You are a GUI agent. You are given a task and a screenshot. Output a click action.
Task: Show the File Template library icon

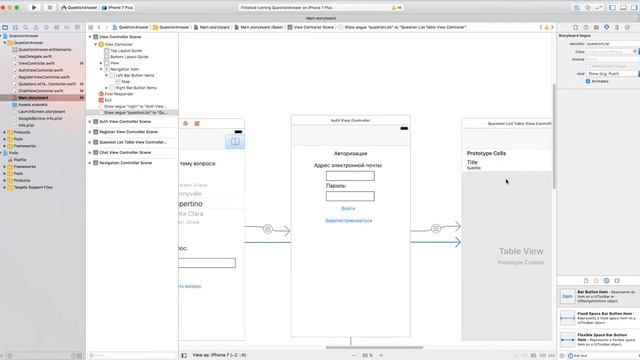tap(586, 281)
